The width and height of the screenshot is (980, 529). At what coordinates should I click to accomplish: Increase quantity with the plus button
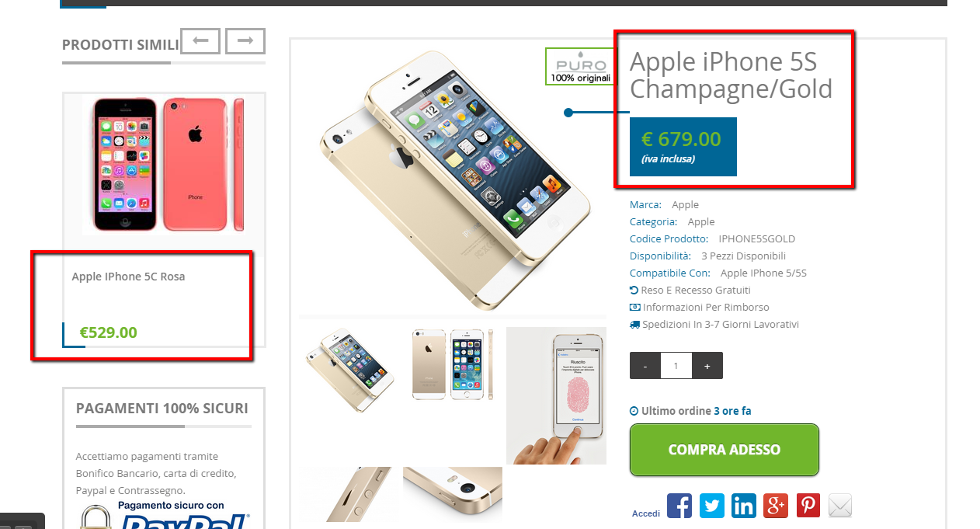pos(707,366)
